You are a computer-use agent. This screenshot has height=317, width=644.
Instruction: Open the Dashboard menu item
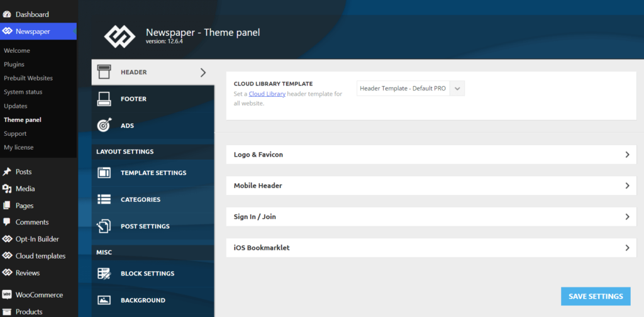[x=38, y=14]
